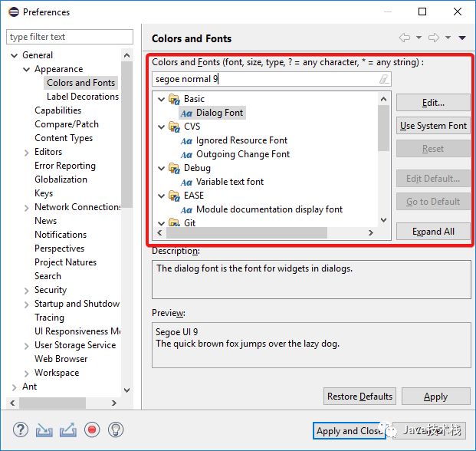This screenshot has height=451, width=476.
Task: Click the Aa icon of Module documentation font
Action: 186,210
